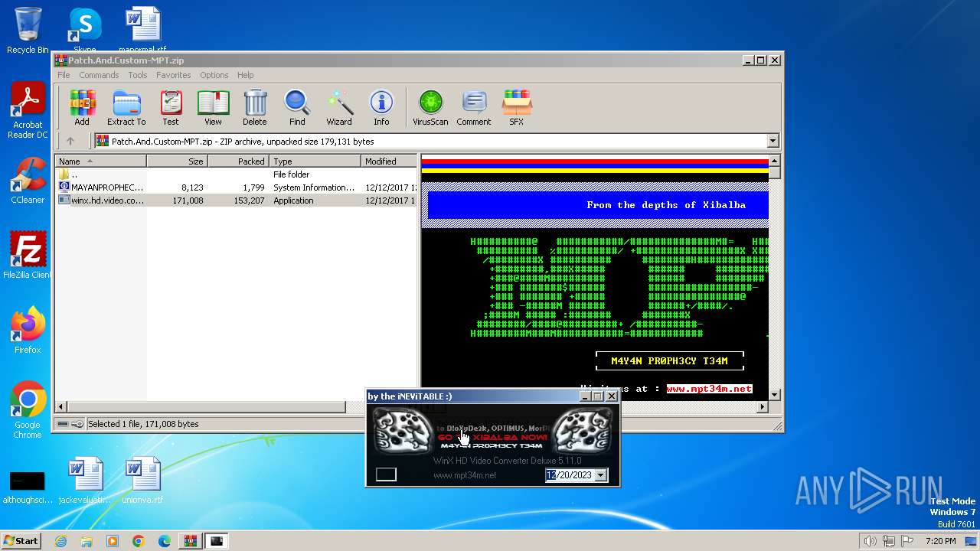Viewport: 980px width, 551px height.
Task: Click WinRAR taskbar button
Action: (x=190, y=541)
